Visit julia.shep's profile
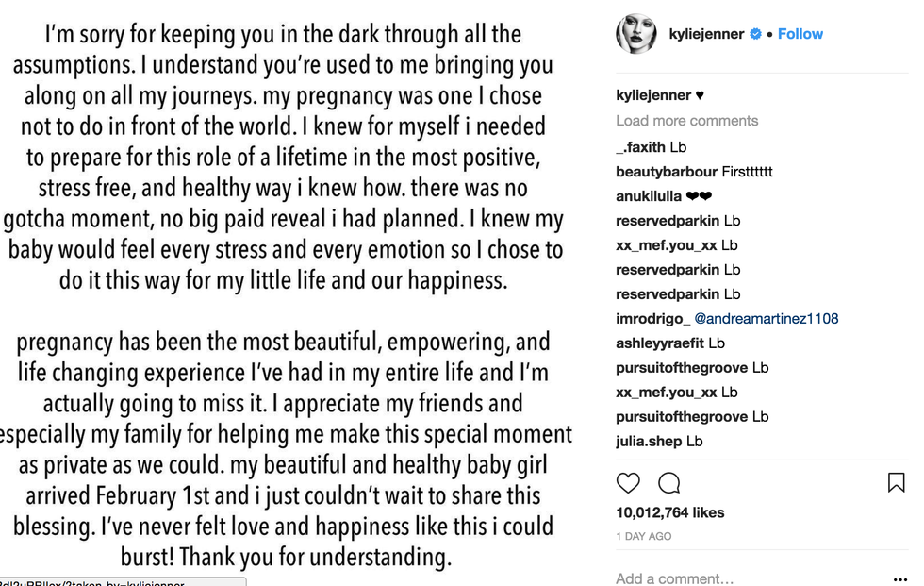 649,441
